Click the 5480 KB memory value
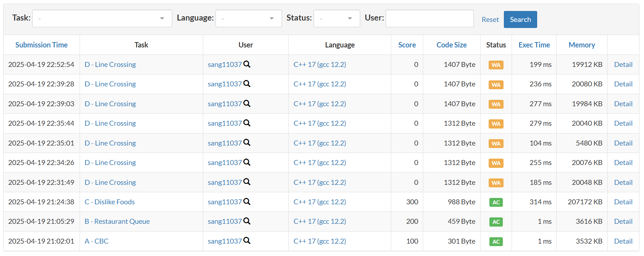This screenshot has width=644, height=256. (589, 143)
